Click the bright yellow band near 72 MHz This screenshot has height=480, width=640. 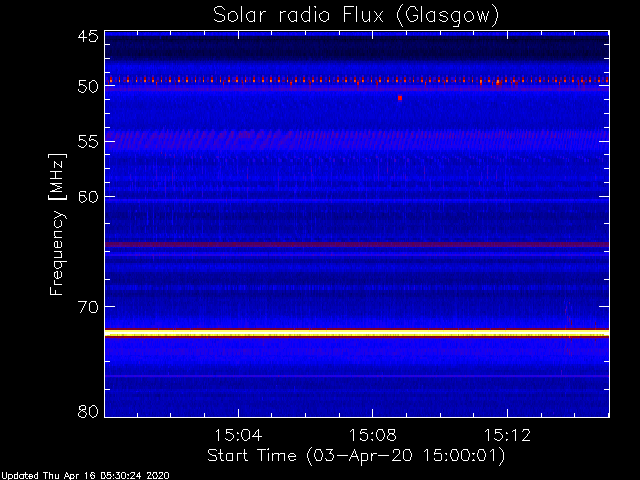coord(357,333)
